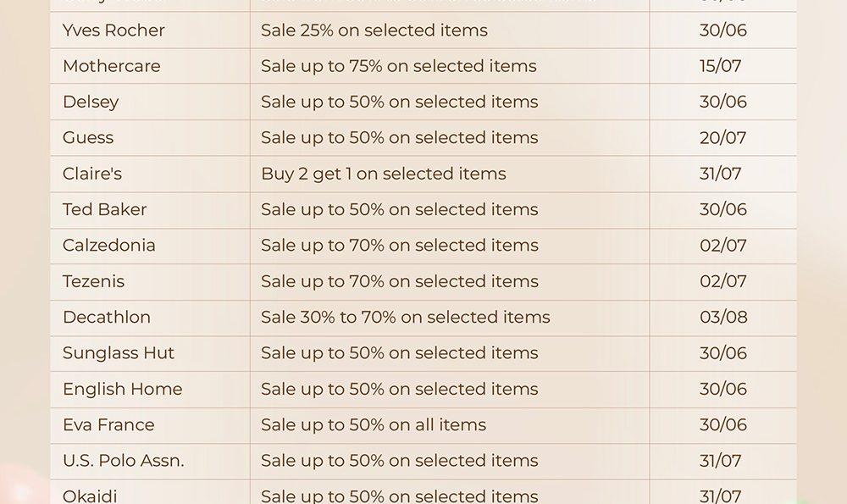The image size is (847, 504).
Task: Select the U.S. Polo Assn. brand
Action: coord(123,461)
